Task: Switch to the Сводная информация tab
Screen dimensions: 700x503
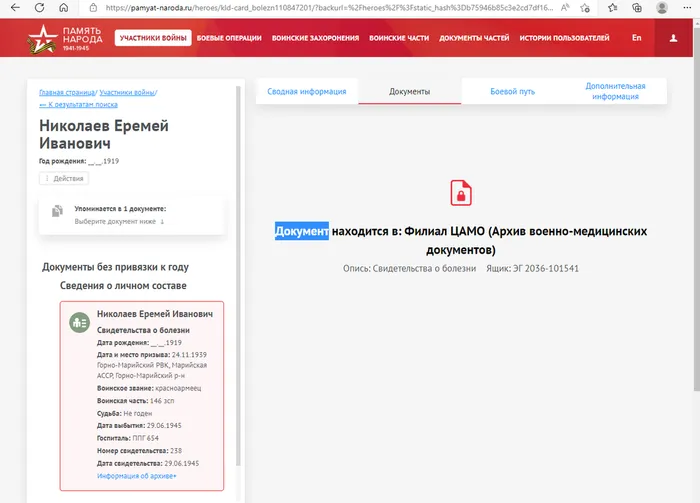Action: [306, 91]
